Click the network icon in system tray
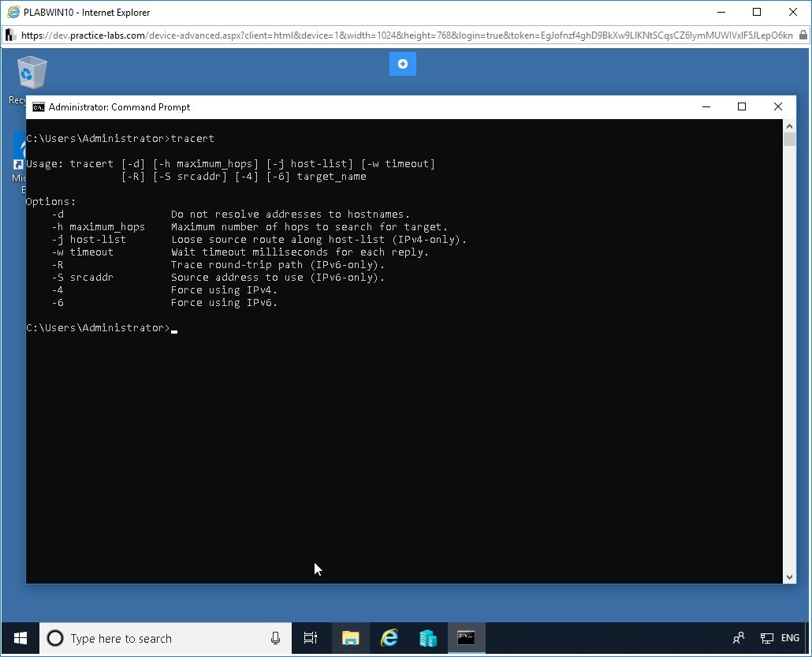 click(x=766, y=638)
